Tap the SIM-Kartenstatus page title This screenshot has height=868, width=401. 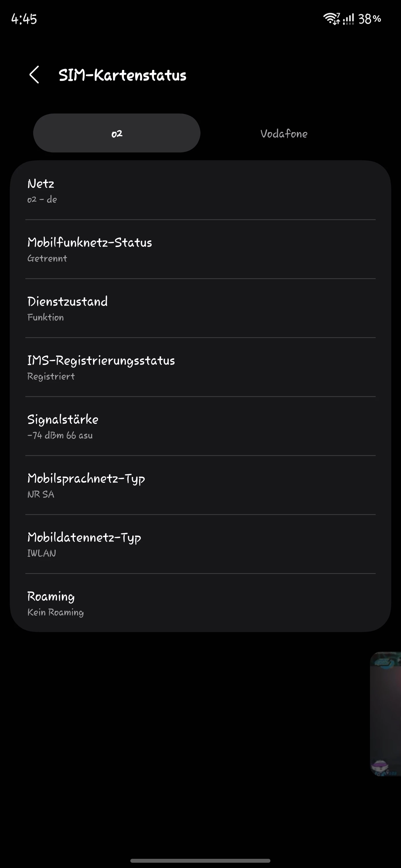(x=123, y=75)
